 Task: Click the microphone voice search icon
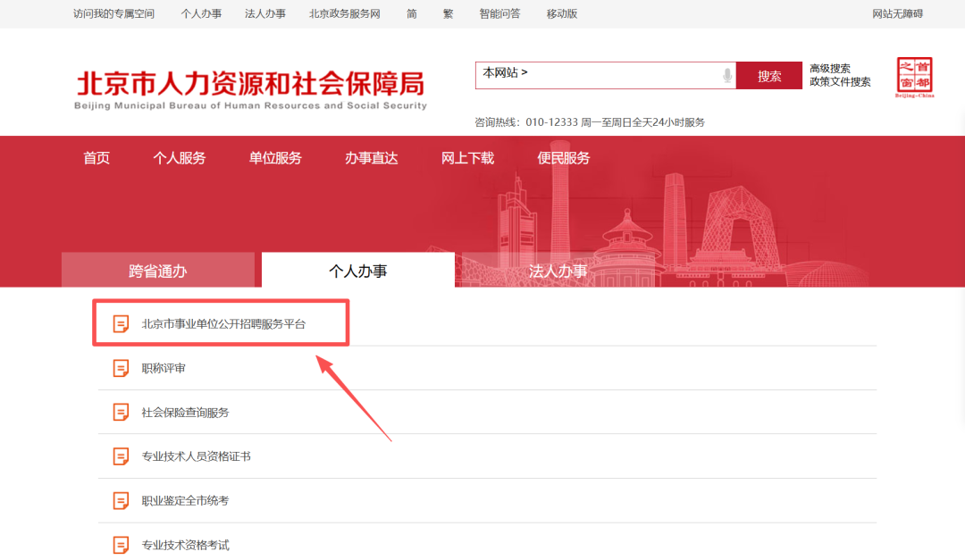click(726, 76)
